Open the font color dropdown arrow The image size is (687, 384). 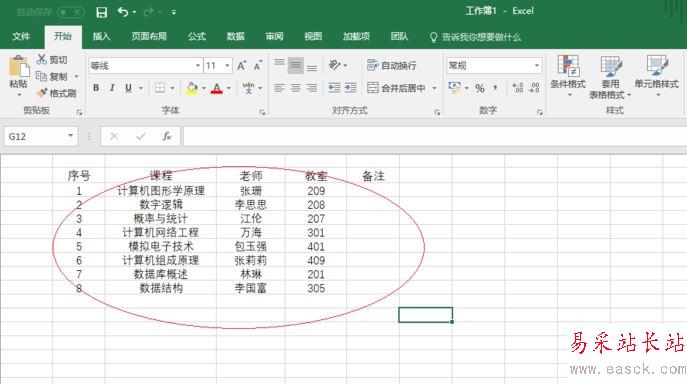pos(229,88)
